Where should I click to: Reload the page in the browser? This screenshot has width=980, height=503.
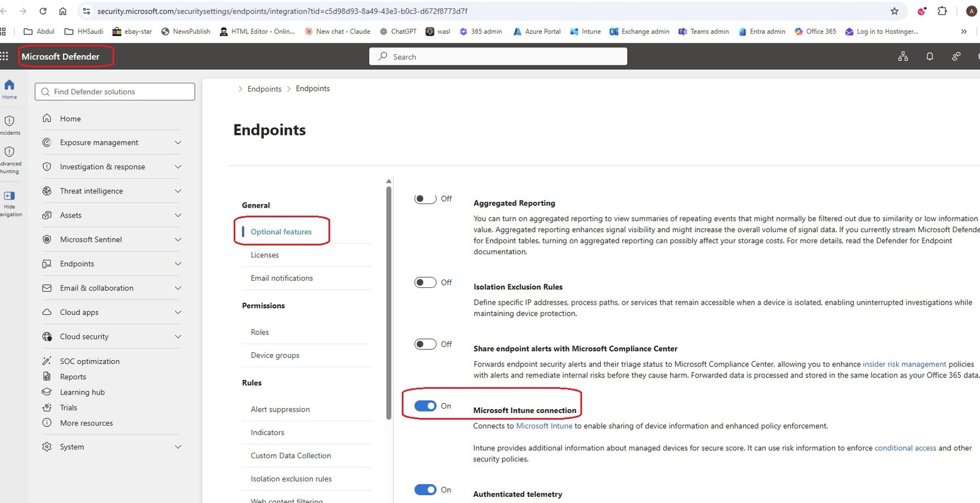[x=43, y=11]
